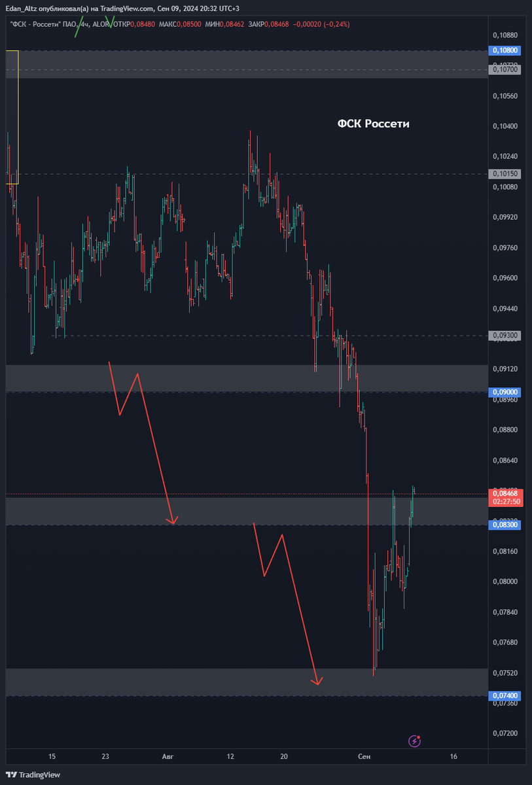The image size is (532, 785).
Task: Click the 20 date tick on time axis
Action: click(x=284, y=756)
